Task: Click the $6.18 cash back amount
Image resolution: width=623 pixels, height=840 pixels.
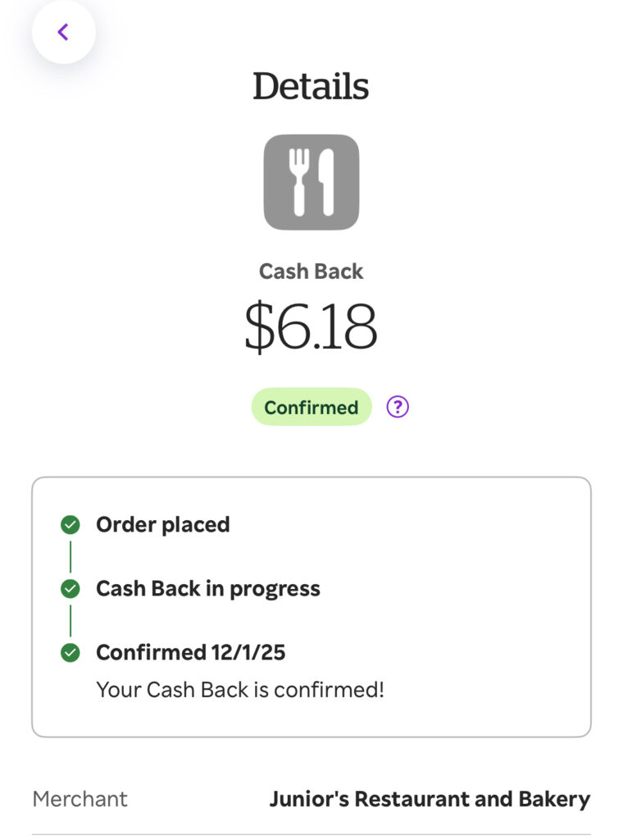Action: (311, 326)
